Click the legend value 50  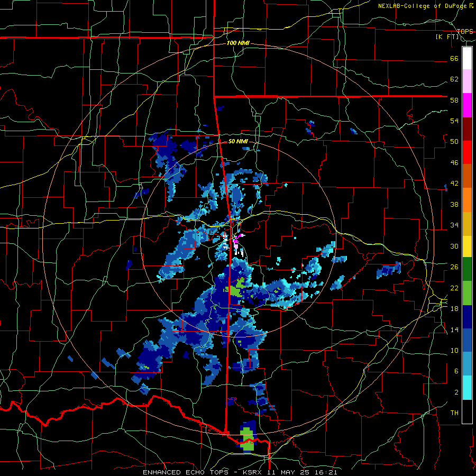[454, 142]
